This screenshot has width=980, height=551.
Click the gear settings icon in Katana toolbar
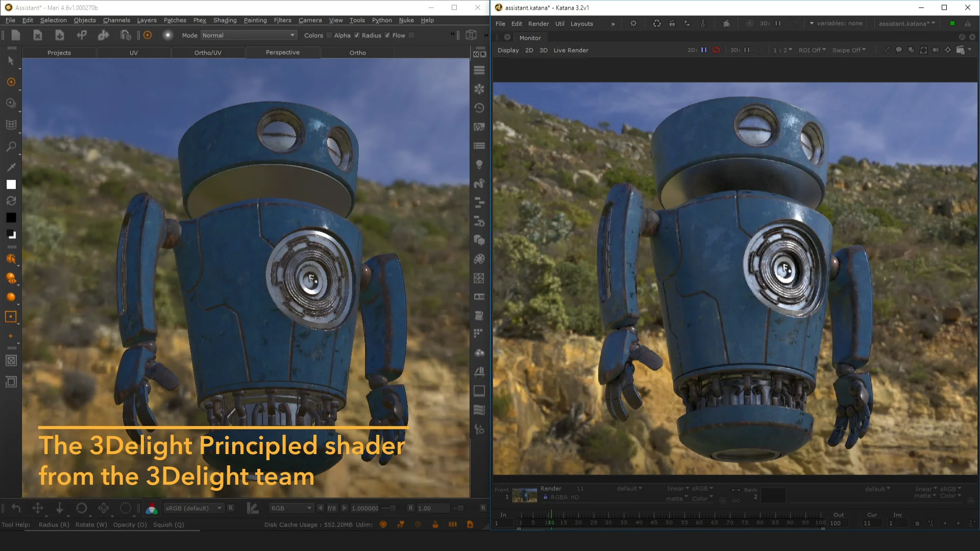[x=633, y=23]
